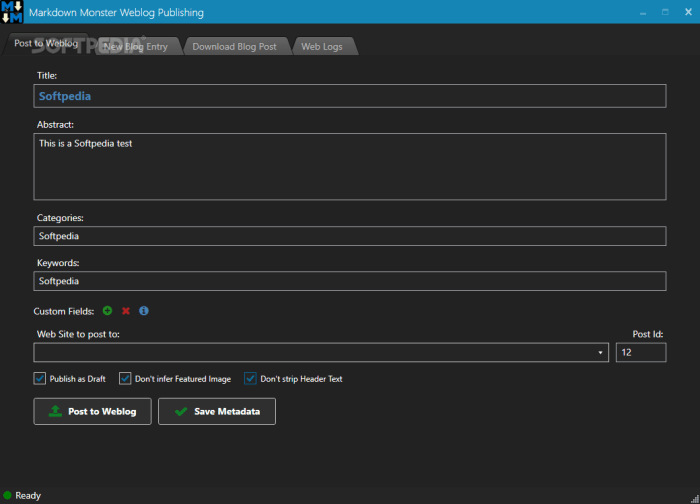Image resolution: width=700 pixels, height=504 pixels.
Task: Switch to the New Blog Entry tab
Action: pos(136,46)
